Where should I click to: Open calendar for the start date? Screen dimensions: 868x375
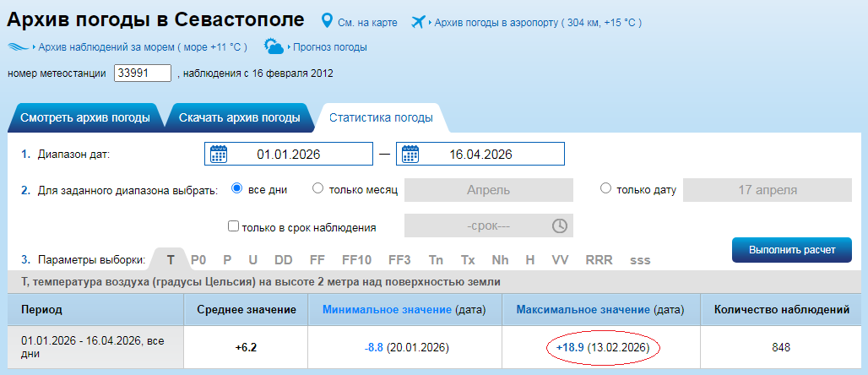click(219, 155)
